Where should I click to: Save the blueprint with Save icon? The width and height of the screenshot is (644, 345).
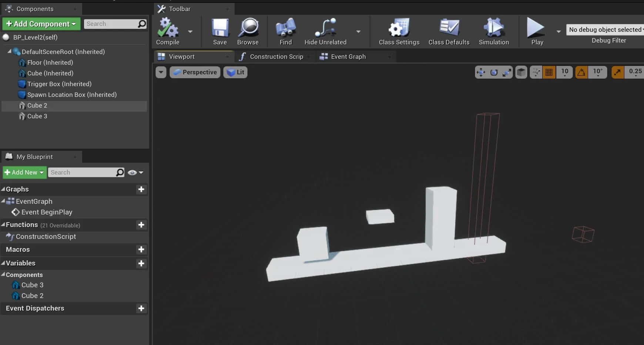click(x=220, y=28)
